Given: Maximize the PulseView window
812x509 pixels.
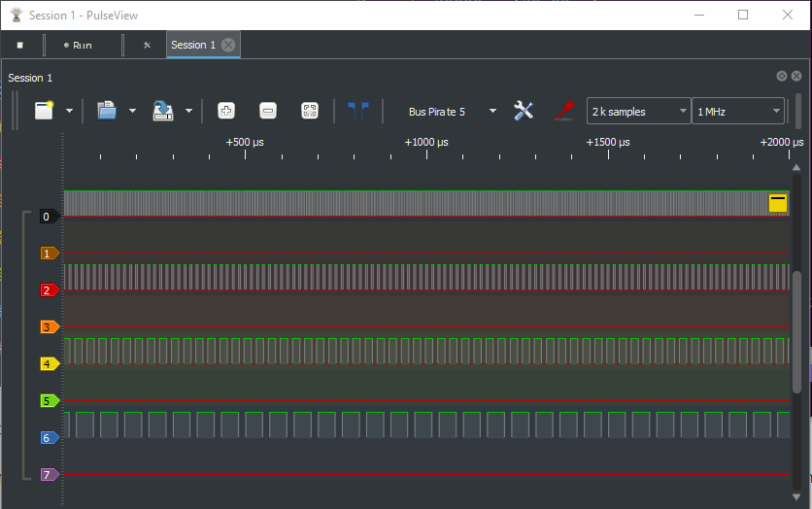Looking at the screenshot, I should [x=743, y=15].
